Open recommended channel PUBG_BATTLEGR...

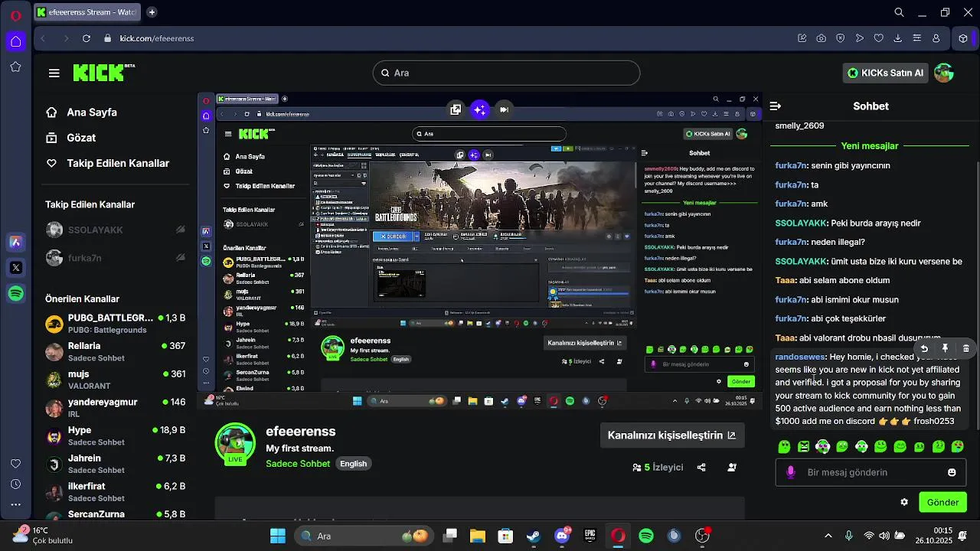click(116, 323)
